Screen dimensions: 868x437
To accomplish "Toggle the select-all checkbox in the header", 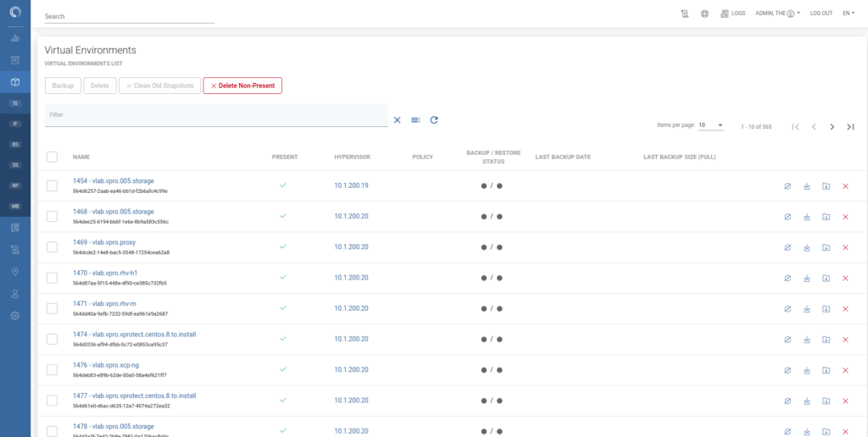I will click(52, 157).
